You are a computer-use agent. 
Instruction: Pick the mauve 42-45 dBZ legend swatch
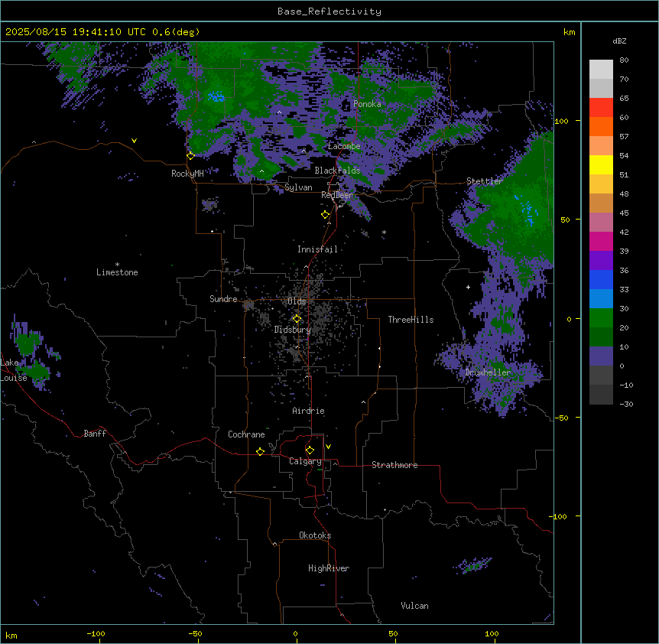(601, 223)
